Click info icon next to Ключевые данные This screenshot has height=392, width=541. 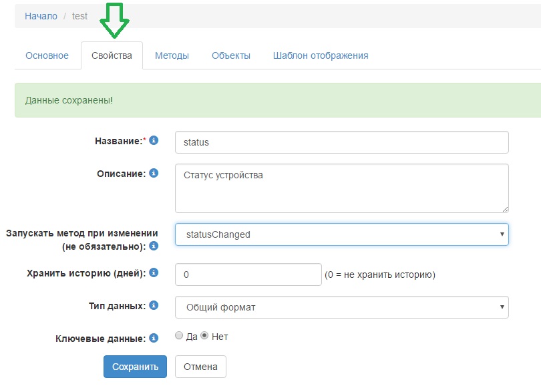pos(154,338)
